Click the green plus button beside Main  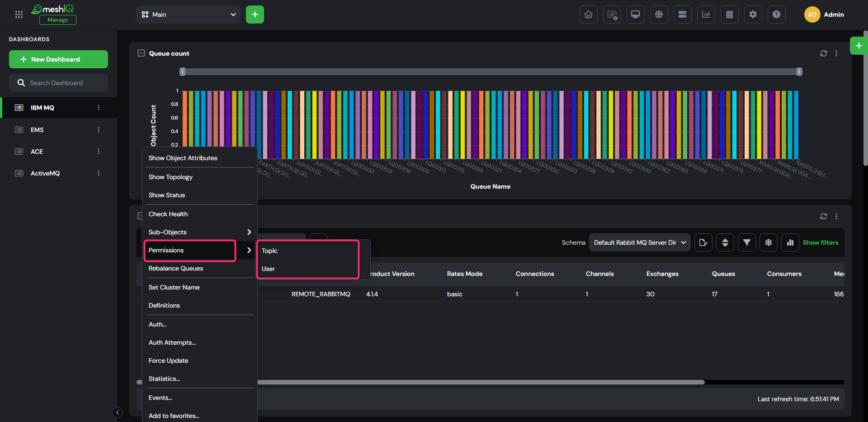[255, 14]
